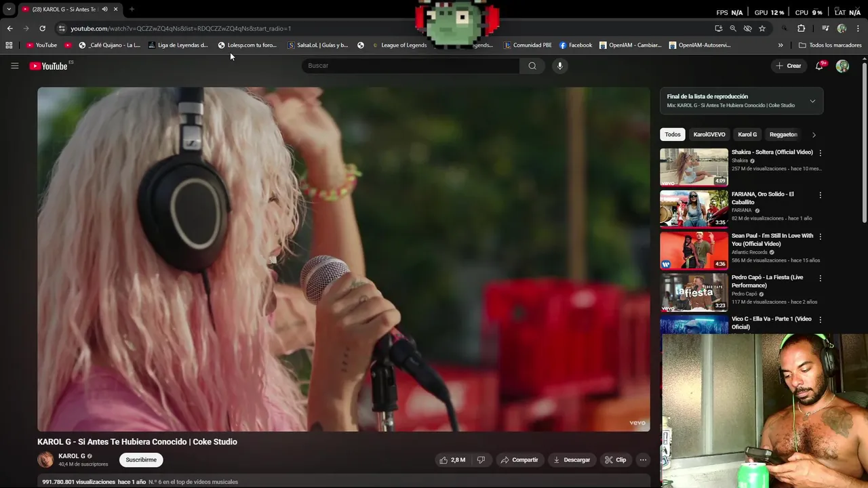Viewport: 868px width, 488px height.
Task: Click the browser address bar URL
Action: (181, 28)
